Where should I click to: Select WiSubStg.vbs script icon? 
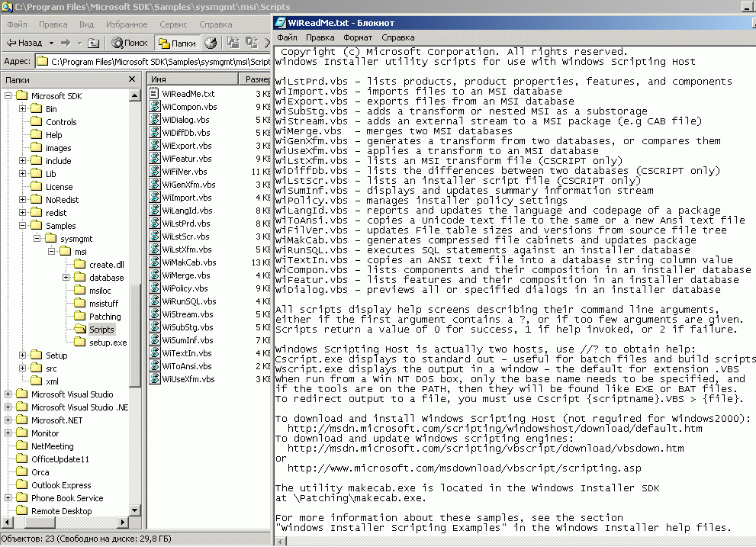coord(154,327)
